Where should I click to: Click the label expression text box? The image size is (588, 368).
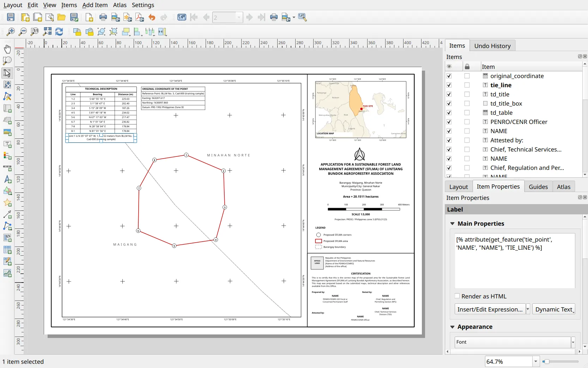pos(515,261)
